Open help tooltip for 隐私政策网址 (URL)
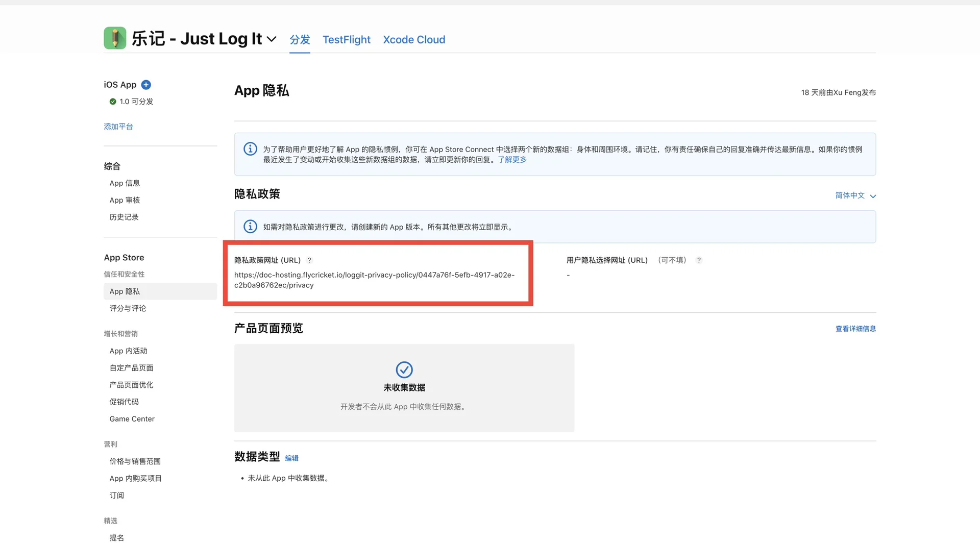The height and width of the screenshot is (543, 980). (309, 260)
